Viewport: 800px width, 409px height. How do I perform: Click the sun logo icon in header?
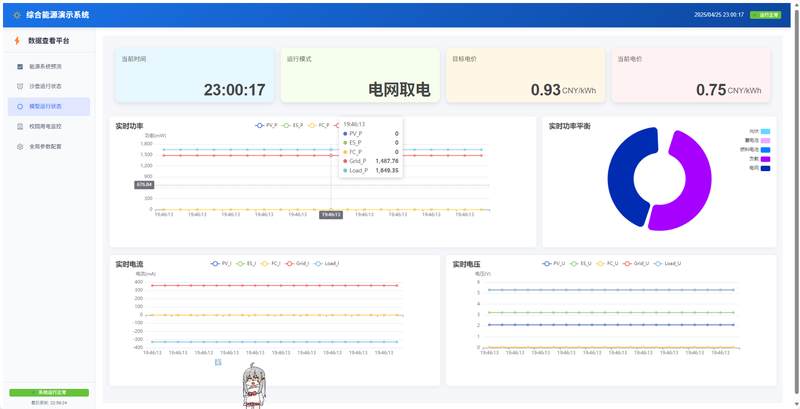[x=17, y=15]
